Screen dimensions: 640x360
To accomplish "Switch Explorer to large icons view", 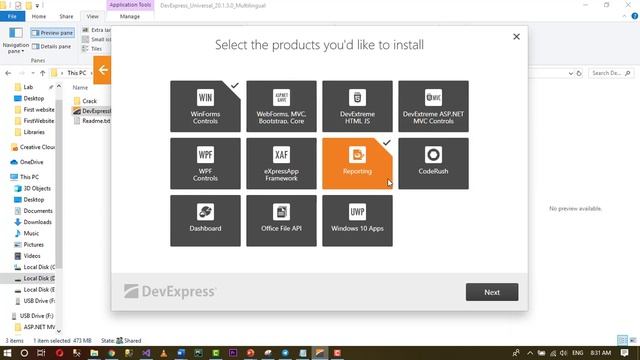I will [633, 340].
